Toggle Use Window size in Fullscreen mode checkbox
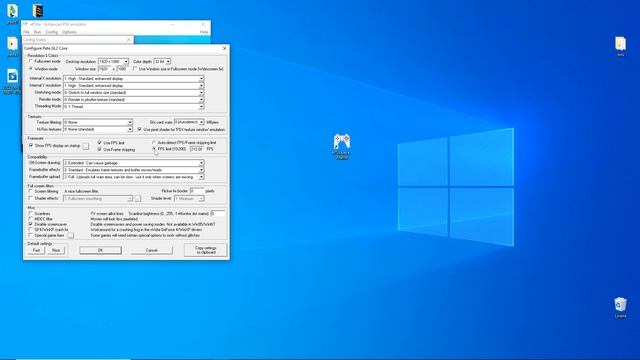The width and height of the screenshot is (640, 360). 135,69
